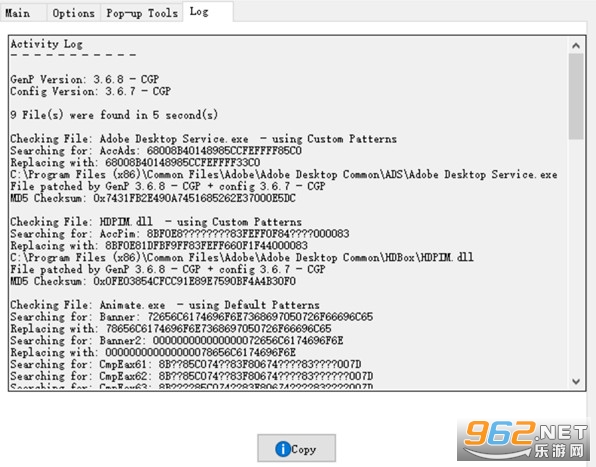Screen dimensions: 596x467
Task: Select the Pop-up Tools tab
Action: click(142, 13)
